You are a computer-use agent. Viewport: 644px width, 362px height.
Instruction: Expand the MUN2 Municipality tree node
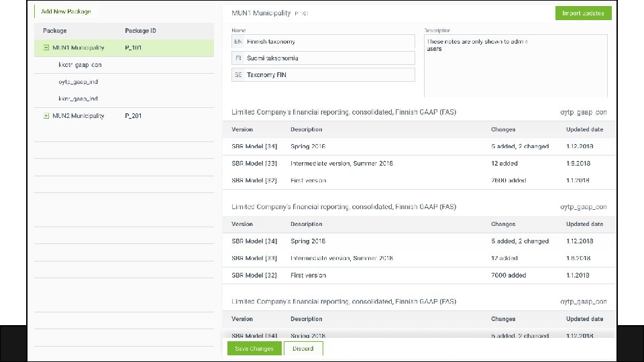pyautogui.click(x=46, y=116)
